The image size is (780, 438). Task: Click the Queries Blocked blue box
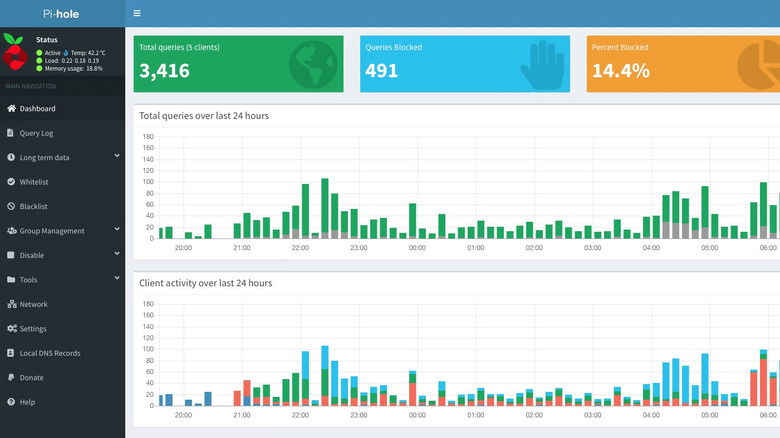pos(464,64)
